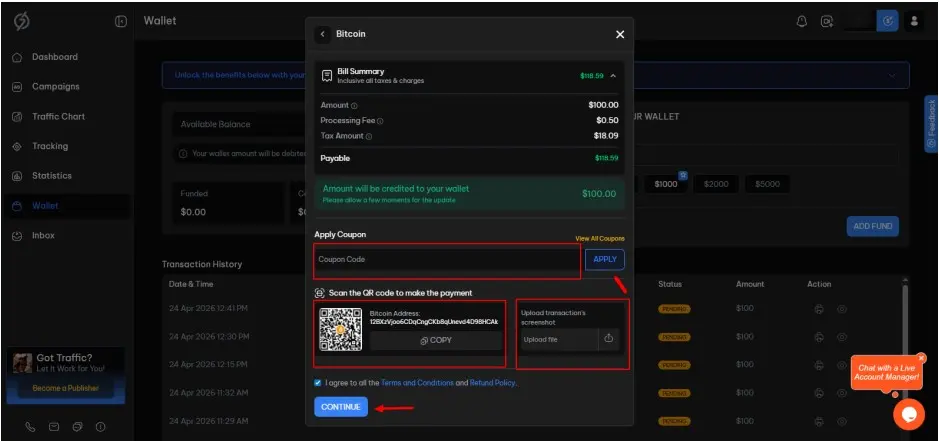Open the Traffic Chart section

tap(58, 116)
